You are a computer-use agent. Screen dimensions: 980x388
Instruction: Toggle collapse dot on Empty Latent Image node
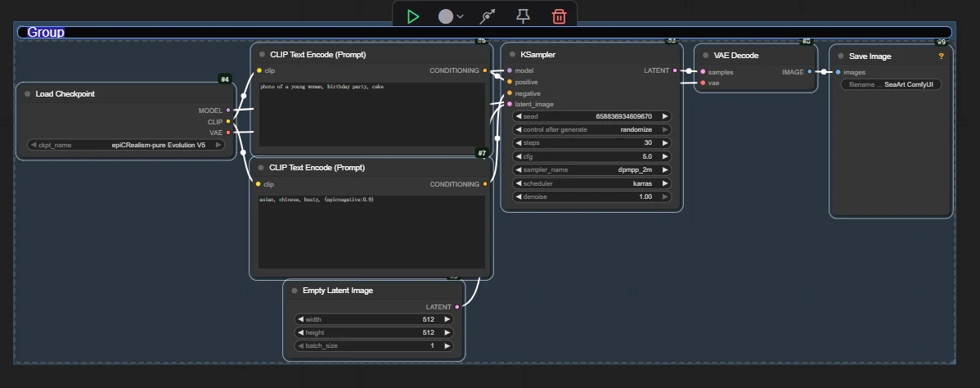pos(294,291)
